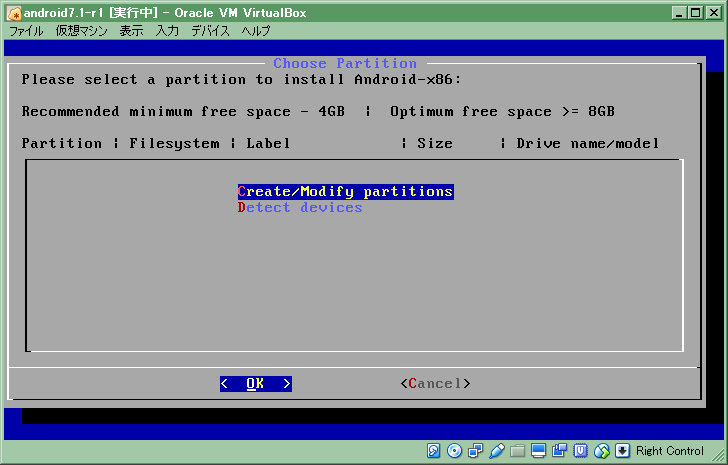
Task: Click the mouse integration status icon
Action: [x=602, y=450]
